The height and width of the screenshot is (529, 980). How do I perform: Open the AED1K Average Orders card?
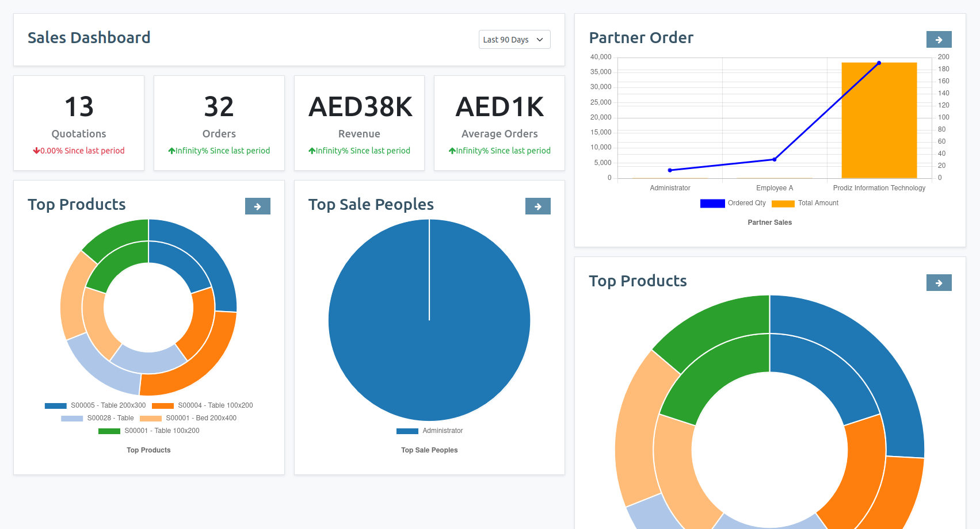click(499, 123)
